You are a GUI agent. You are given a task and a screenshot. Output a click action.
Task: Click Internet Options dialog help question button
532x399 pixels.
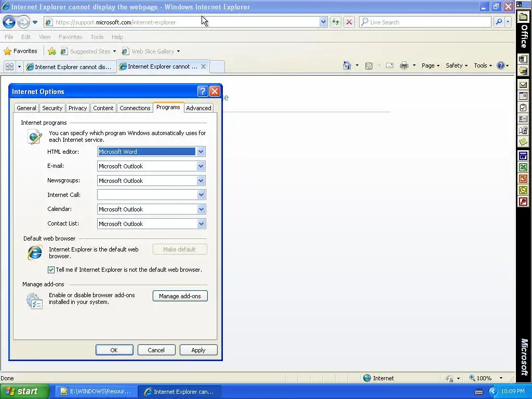pyautogui.click(x=202, y=91)
